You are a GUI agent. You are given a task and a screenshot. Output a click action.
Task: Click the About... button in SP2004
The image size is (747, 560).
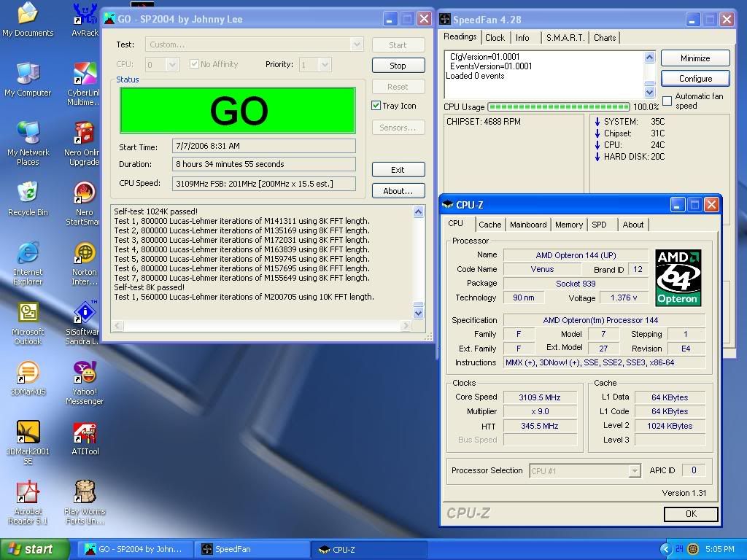[398, 191]
